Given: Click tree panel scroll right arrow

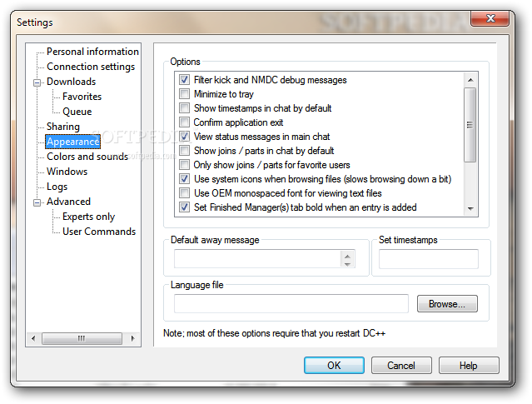Looking at the screenshot, I should click(x=133, y=338).
